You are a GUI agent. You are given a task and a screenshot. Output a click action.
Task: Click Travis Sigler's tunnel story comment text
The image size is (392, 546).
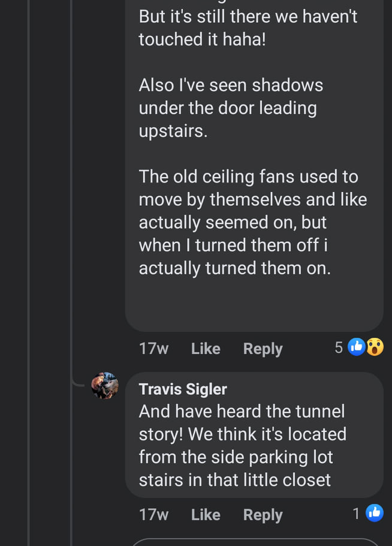(242, 445)
